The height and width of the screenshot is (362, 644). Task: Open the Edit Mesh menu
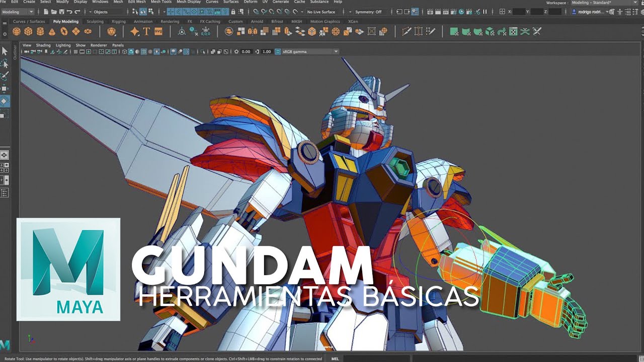137,2
